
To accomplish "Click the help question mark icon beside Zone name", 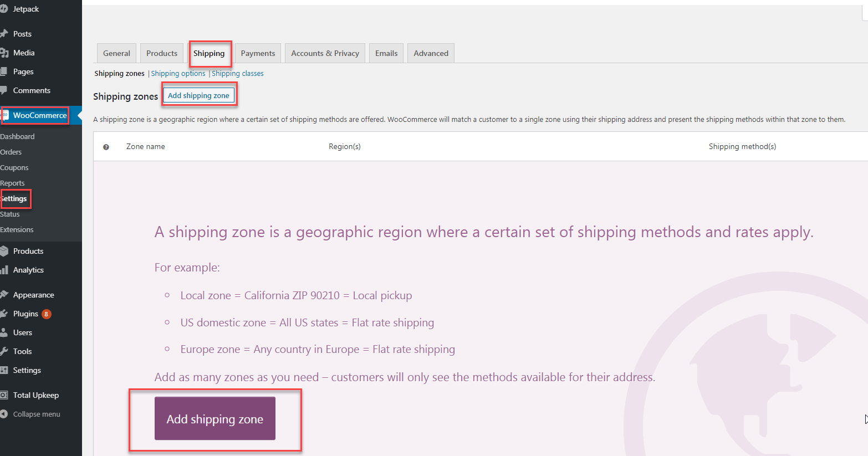I will click(x=106, y=147).
